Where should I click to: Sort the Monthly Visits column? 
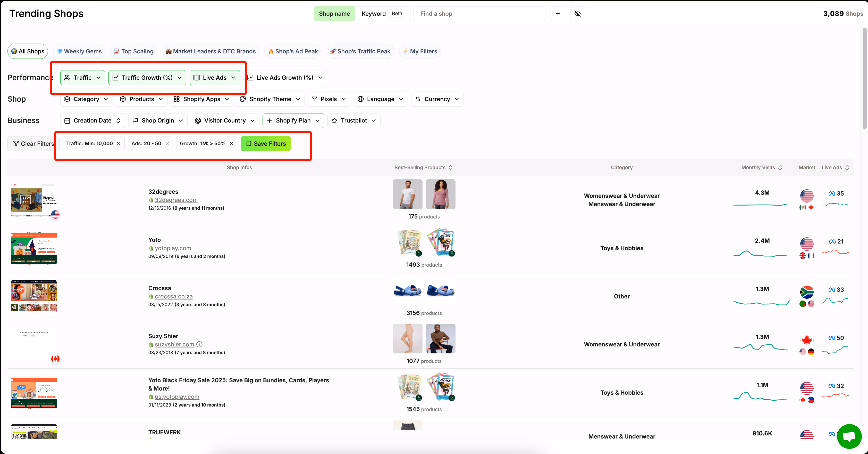coord(780,167)
